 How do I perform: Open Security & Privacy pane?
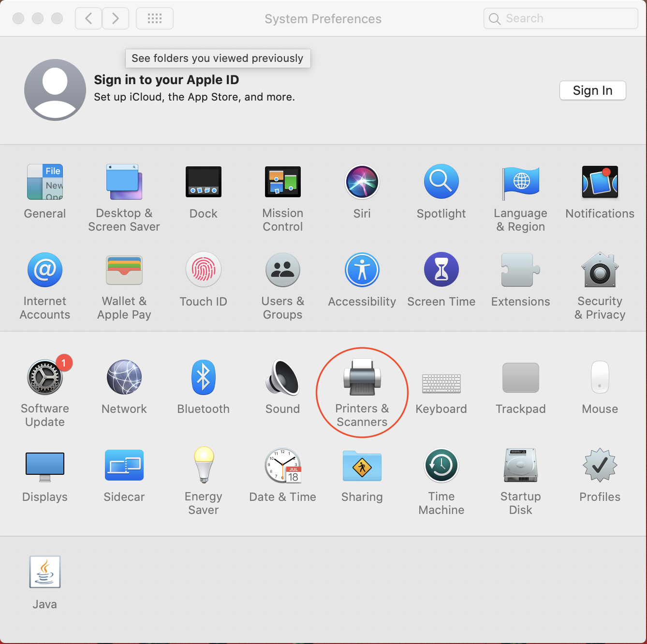[600, 270]
